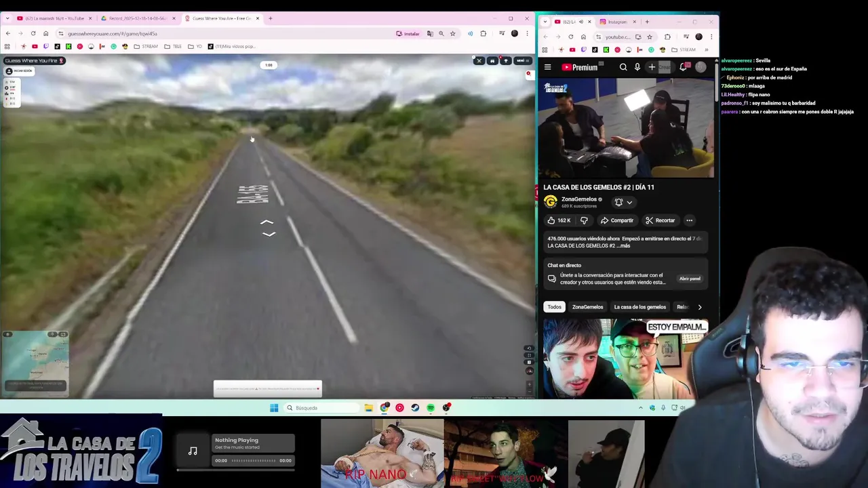Expand video description with ...más
Image resolution: width=868 pixels, height=488 pixels.
624,246
